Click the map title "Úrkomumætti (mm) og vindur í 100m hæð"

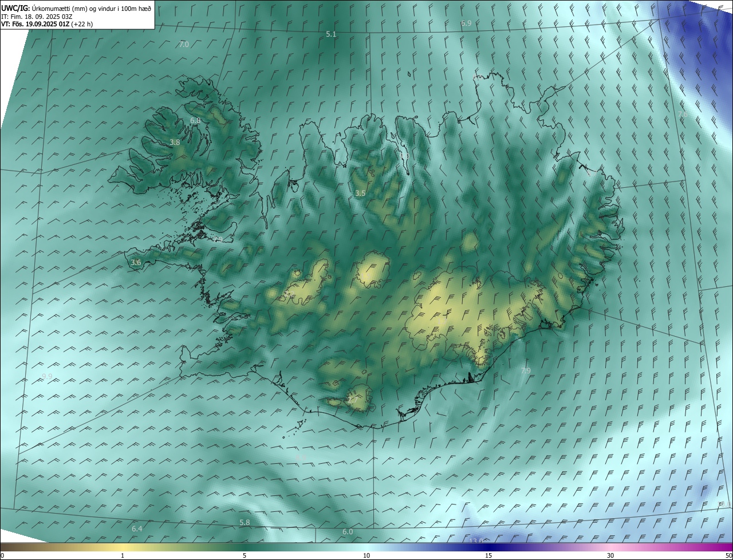point(92,8)
